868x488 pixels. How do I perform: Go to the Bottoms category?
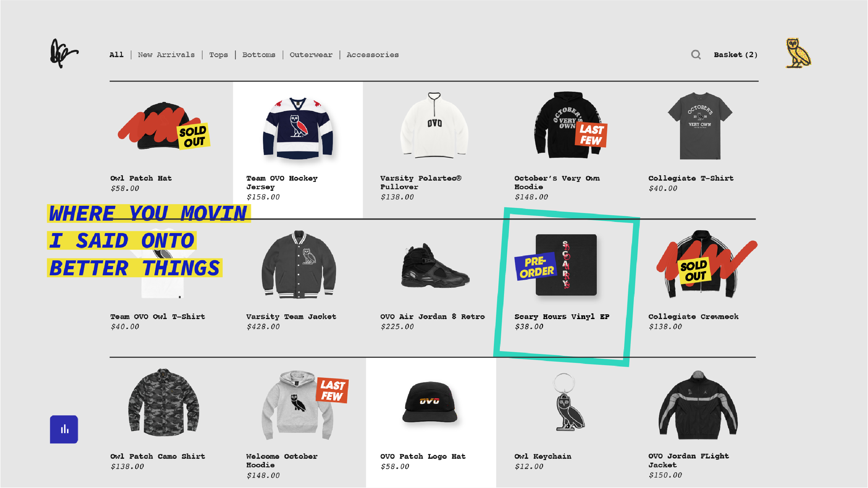[259, 55]
